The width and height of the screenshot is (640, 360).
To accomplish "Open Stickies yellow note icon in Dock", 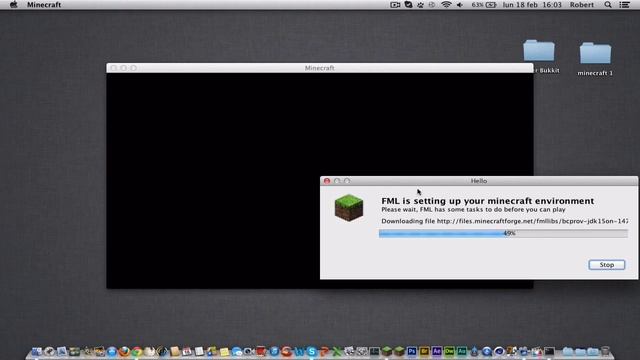I will coord(225,351).
